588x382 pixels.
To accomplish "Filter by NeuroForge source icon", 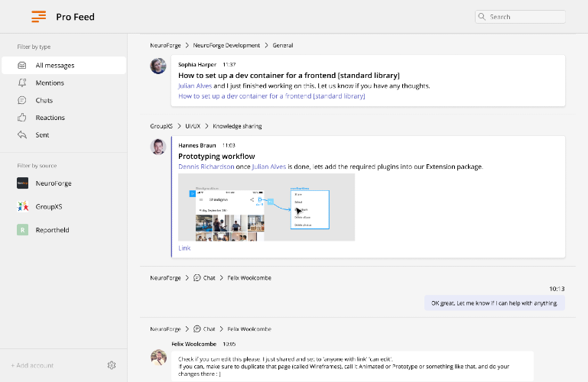I will tap(22, 183).
